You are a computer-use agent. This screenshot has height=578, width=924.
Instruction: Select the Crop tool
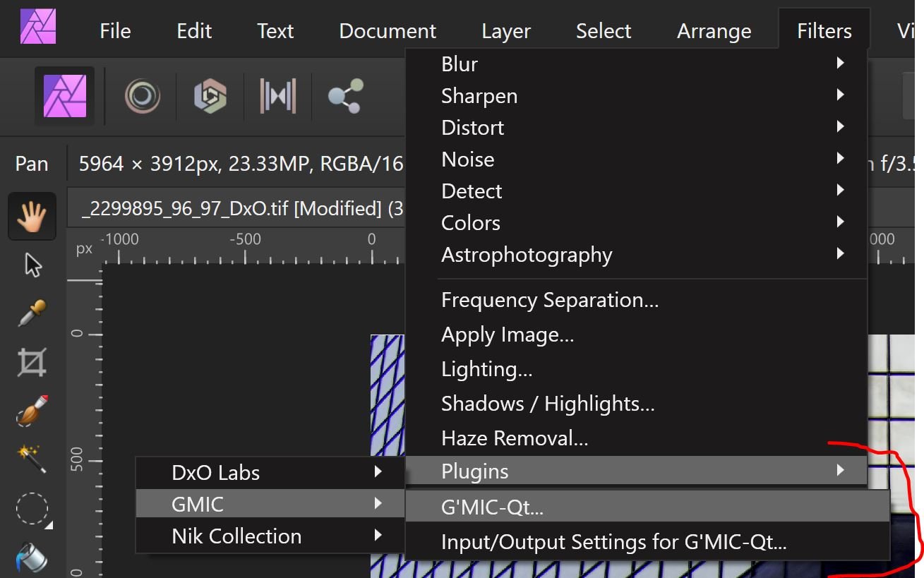pyautogui.click(x=32, y=362)
